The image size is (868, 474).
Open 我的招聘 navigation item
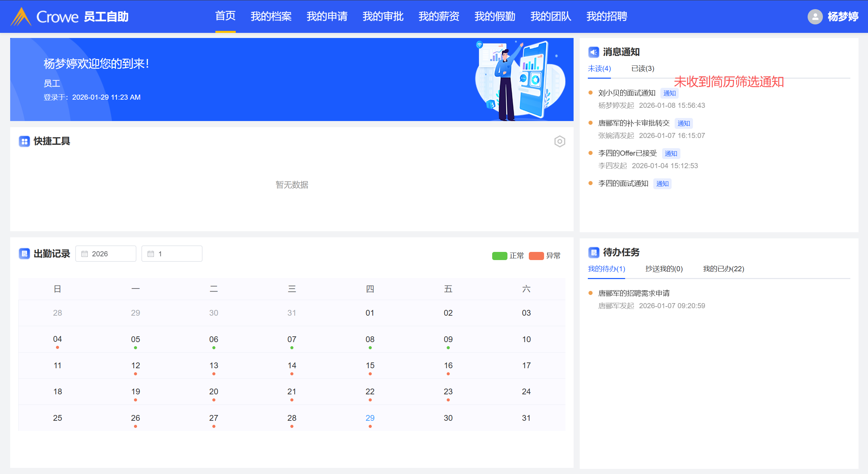coord(606,17)
